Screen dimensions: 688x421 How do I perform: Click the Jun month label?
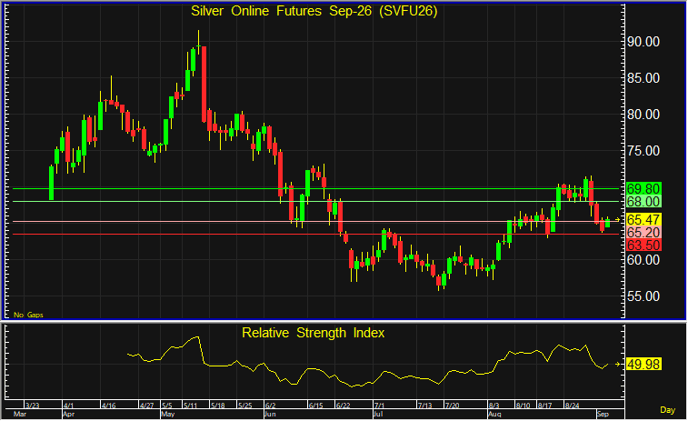[x=270, y=414]
